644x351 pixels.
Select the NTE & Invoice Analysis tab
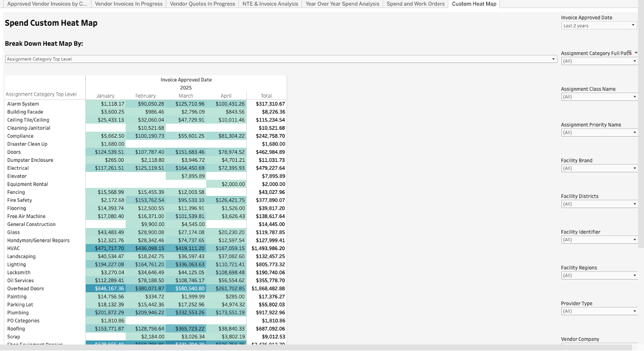[x=270, y=4]
